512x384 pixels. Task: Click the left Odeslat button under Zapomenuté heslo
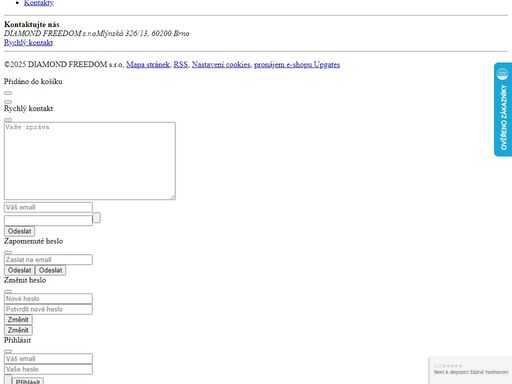(x=19, y=270)
